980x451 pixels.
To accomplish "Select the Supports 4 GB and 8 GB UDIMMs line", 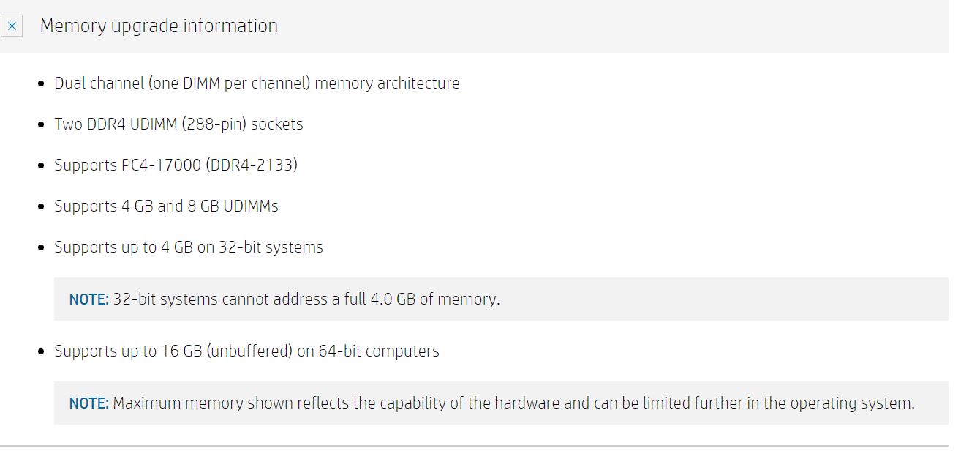I will click(166, 206).
